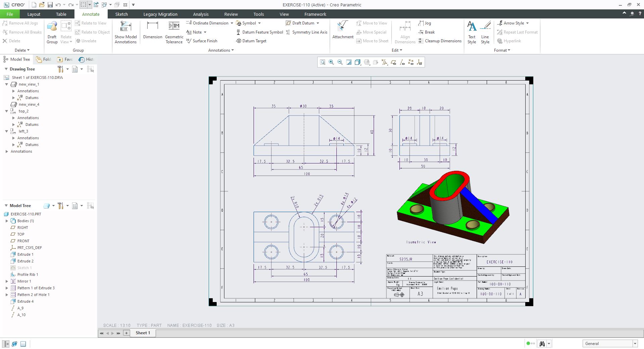644x349 pixels.
Task: Open the Drawing Tree settings hammer icon
Action: coord(60,69)
